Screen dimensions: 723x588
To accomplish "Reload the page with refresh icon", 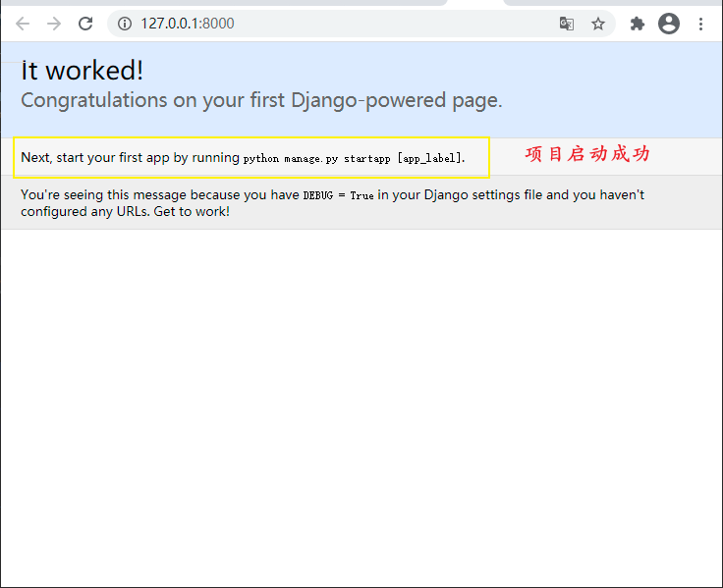I will [85, 24].
